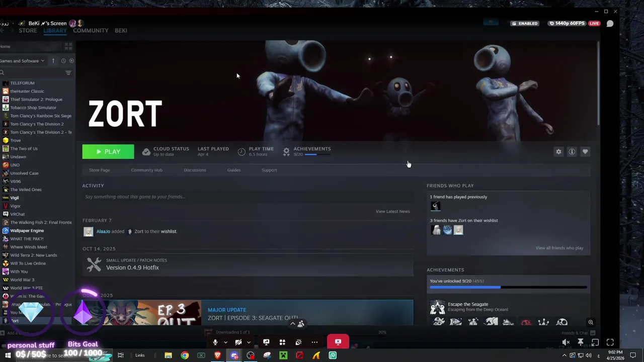Click the green PLAY button
Screen dimensions: 644x362
pyautogui.click(x=108, y=152)
